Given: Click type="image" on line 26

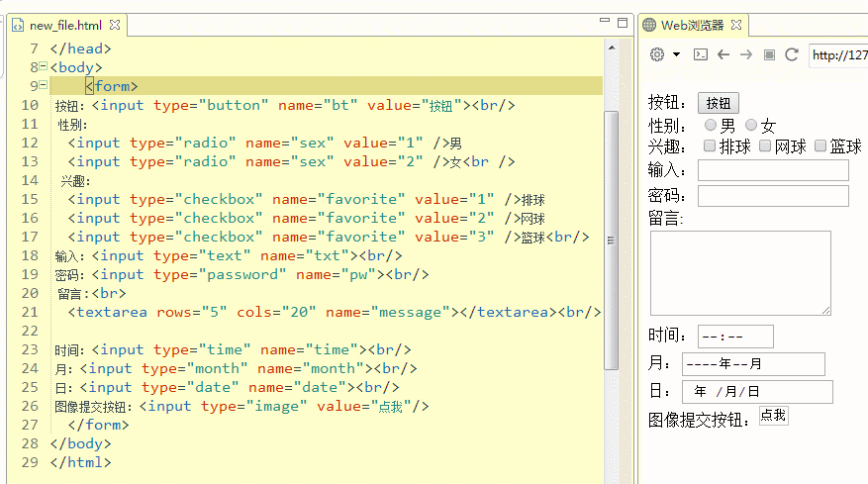Looking at the screenshot, I should click(x=253, y=407).
